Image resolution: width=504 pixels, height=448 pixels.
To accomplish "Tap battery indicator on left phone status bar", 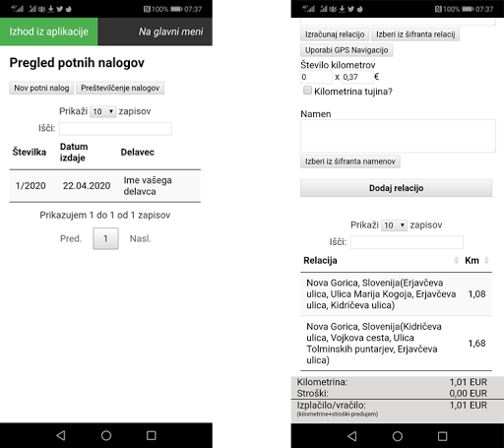I will coord(176,9).
